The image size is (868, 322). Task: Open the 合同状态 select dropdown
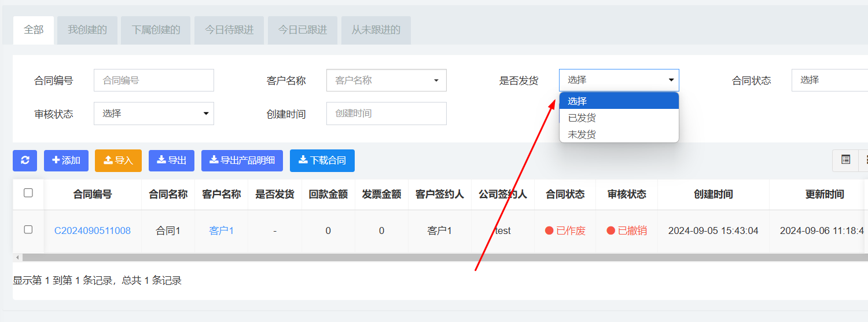tap(830, 80)
